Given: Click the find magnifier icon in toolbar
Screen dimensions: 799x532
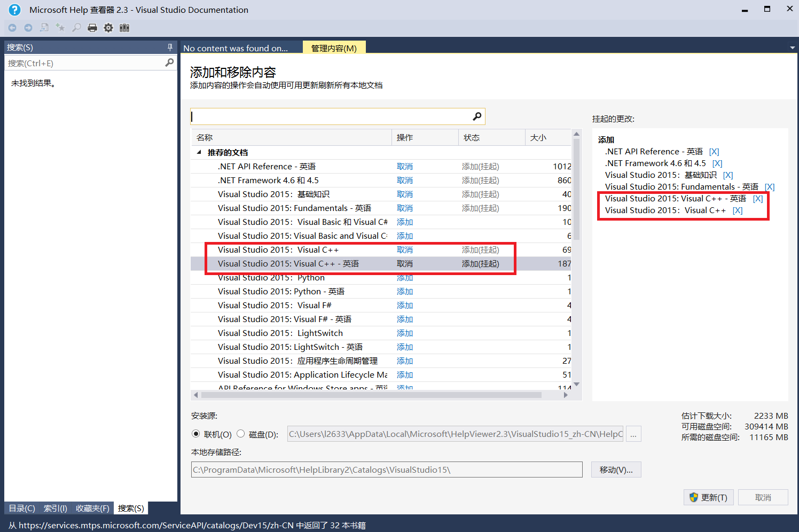Looking at the screenshot, I should [x=76, y=28].
